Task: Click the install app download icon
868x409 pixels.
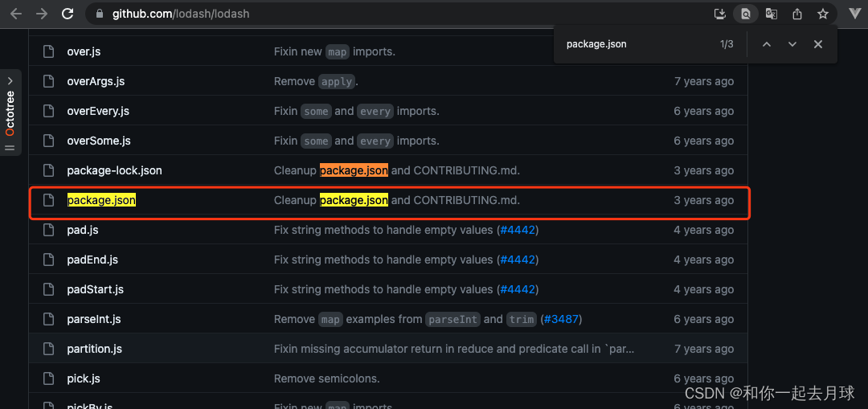Action: point(719,14)
